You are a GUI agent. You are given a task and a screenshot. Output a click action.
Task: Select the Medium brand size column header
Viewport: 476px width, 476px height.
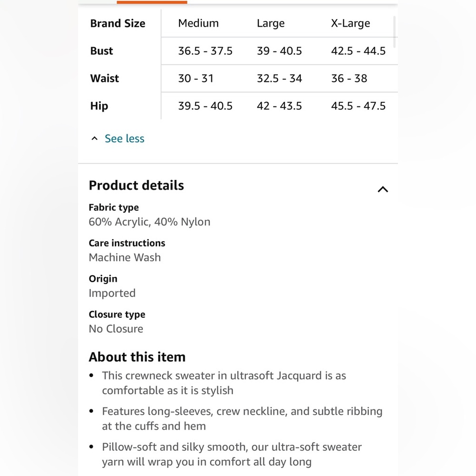coord(198,23)
